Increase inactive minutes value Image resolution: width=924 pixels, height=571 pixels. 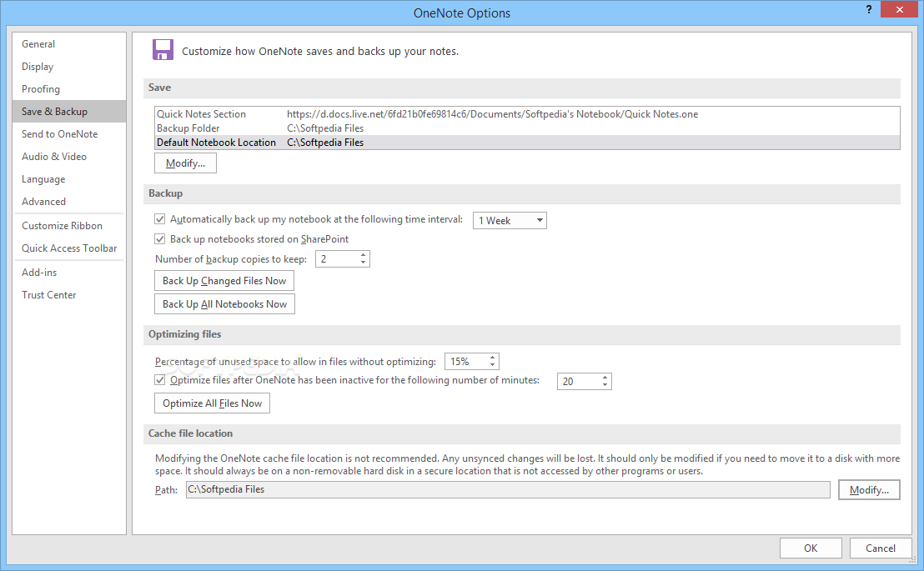click(x=605, y=378)
